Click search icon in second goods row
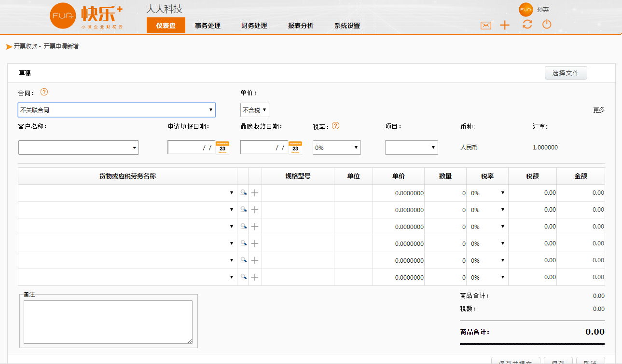The height and width of the screenshot is (364, 622). [x=244, y=209]
